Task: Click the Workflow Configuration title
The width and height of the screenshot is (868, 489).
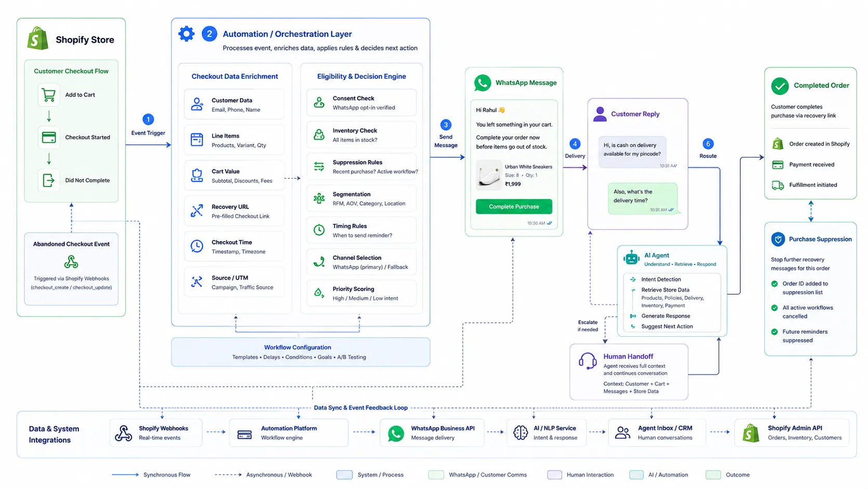Action: tap(297, 347)
